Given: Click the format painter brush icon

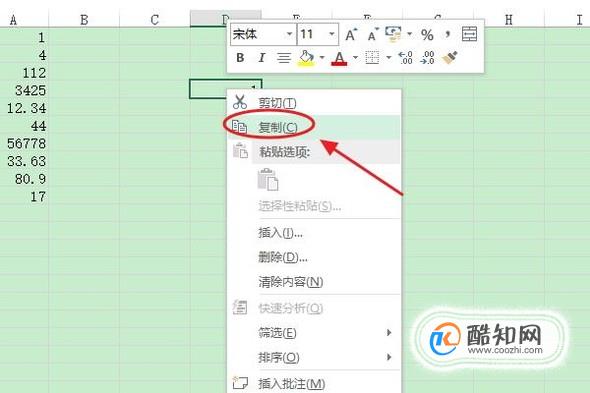Looking at the screenshot, I should 449,58.
